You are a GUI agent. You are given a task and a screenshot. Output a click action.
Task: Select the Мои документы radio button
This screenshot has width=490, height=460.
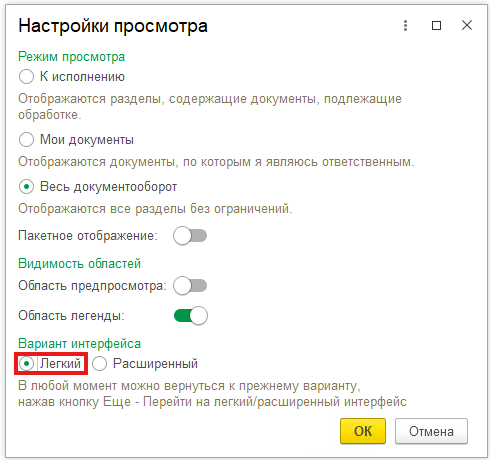(26, 139)
